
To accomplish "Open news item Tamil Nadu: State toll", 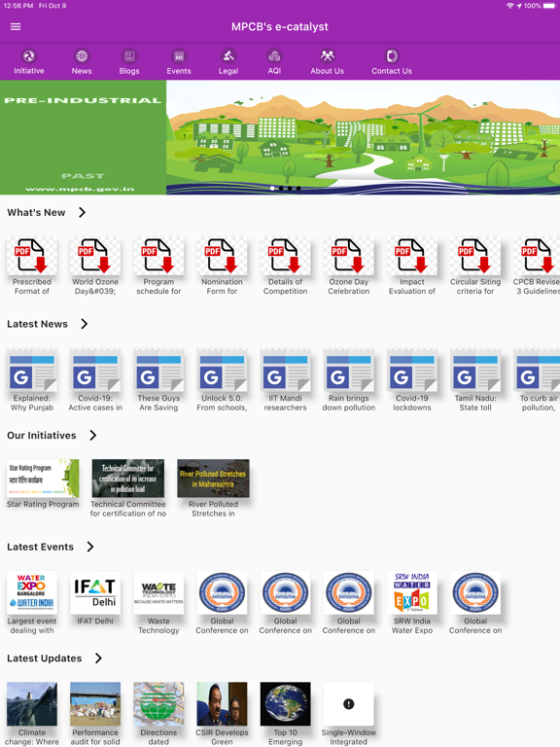I will pos(475,372).
